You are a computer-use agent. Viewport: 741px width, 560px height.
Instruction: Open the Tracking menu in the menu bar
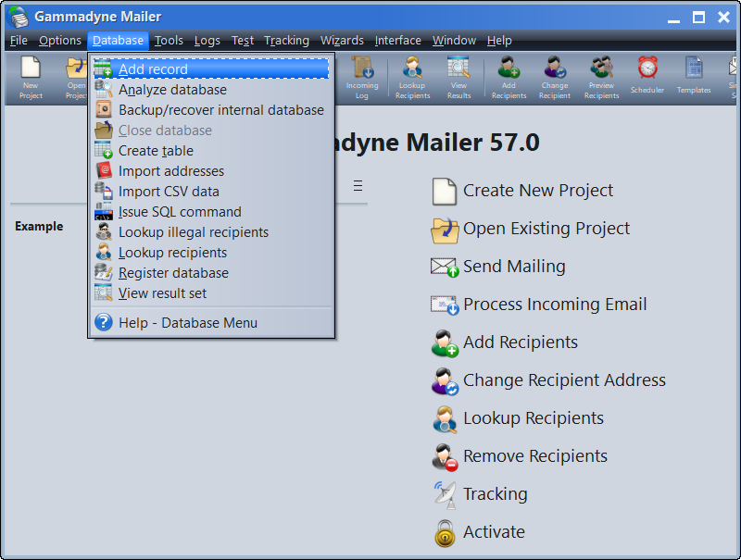tap(286, 41)
